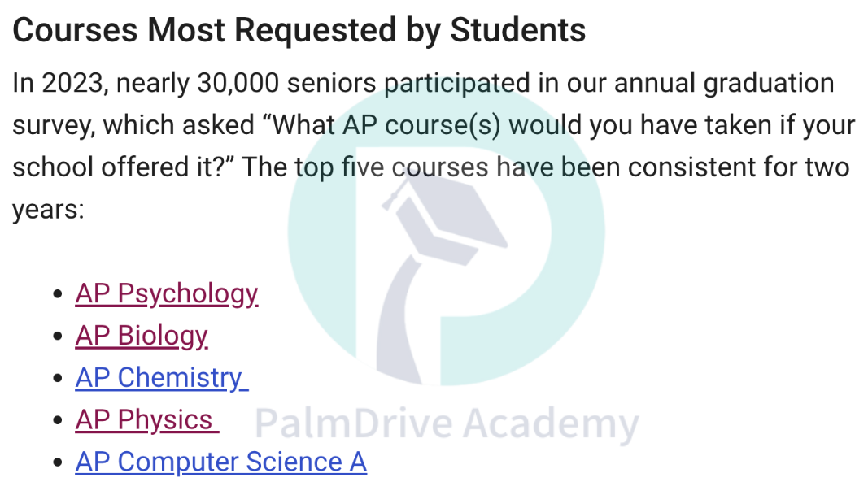The image size is (868, 495).
Task: Select the Courses Most Requested by Students heading
Action: pyautogui.click(x=299, y=30)
